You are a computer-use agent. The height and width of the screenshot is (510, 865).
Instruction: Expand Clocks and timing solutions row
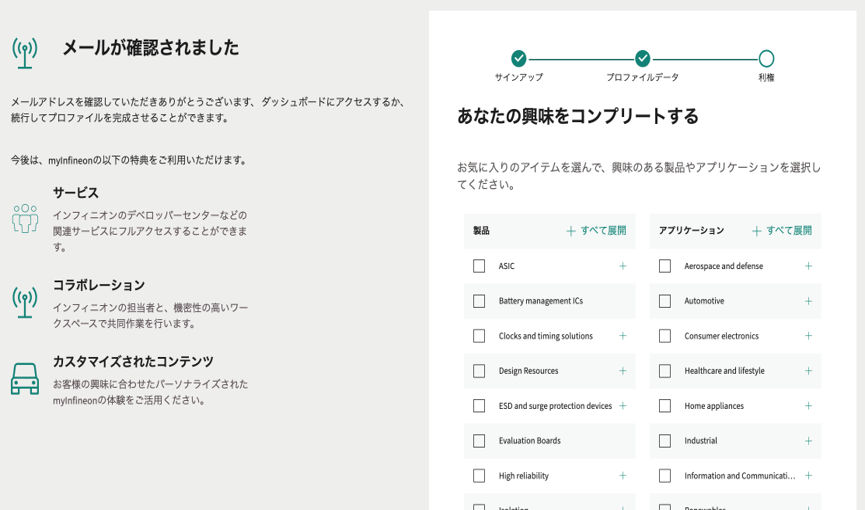click(x=622, y=336)
